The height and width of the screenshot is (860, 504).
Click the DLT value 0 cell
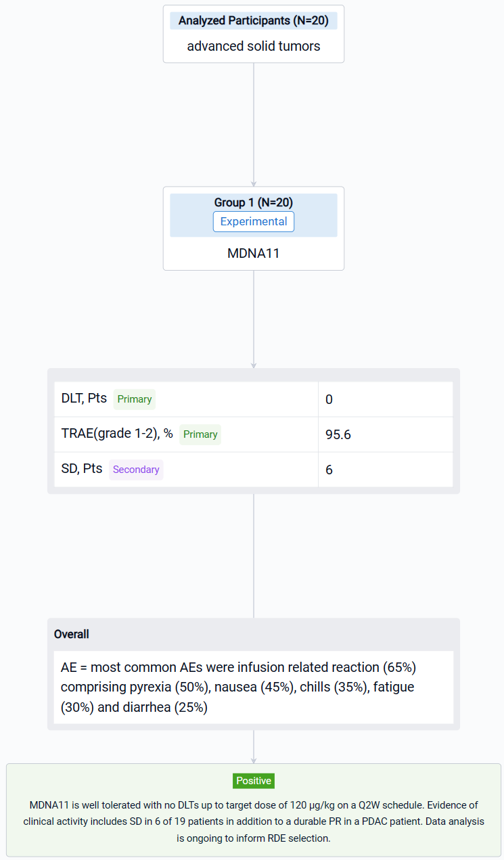tap(385, 399)
